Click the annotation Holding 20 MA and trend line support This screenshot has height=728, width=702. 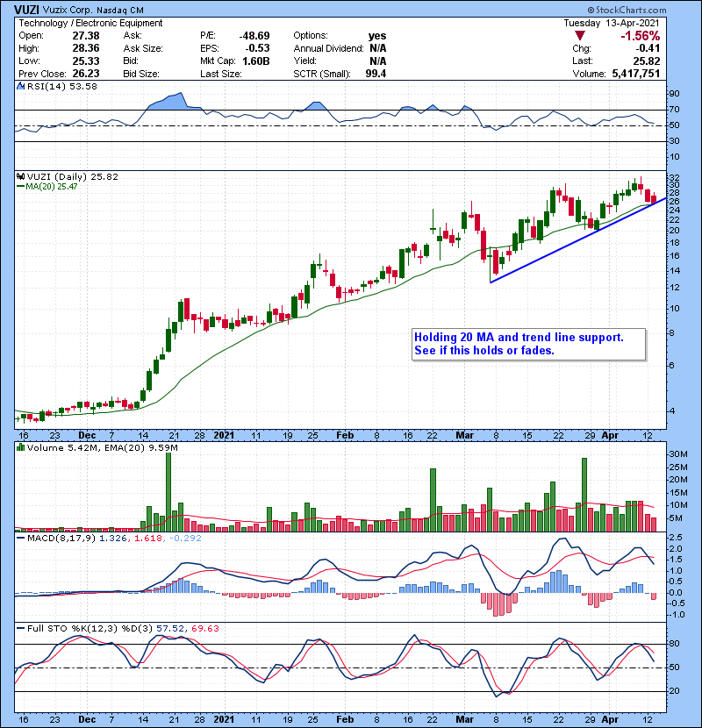point(519,337)
